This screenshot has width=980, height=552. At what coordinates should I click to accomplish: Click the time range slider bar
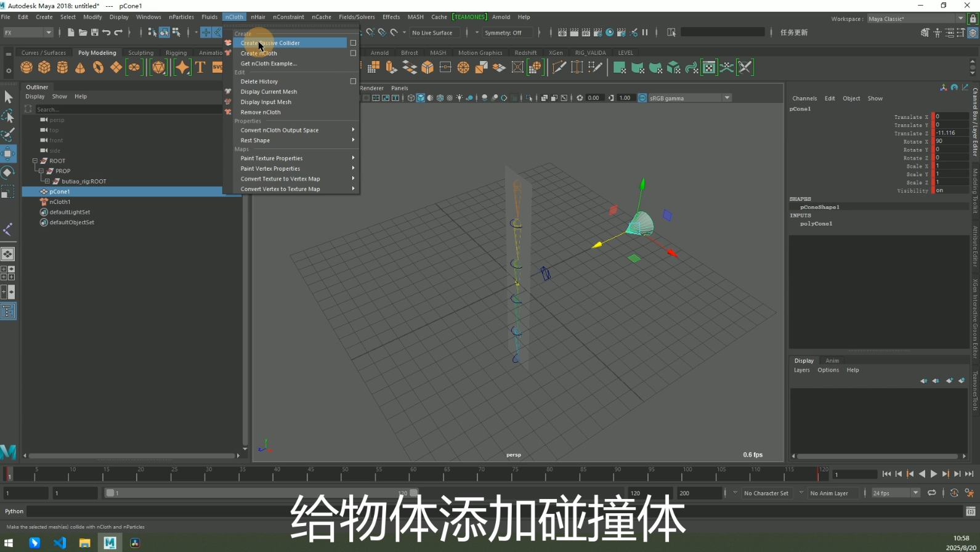(x=259, y=493)
